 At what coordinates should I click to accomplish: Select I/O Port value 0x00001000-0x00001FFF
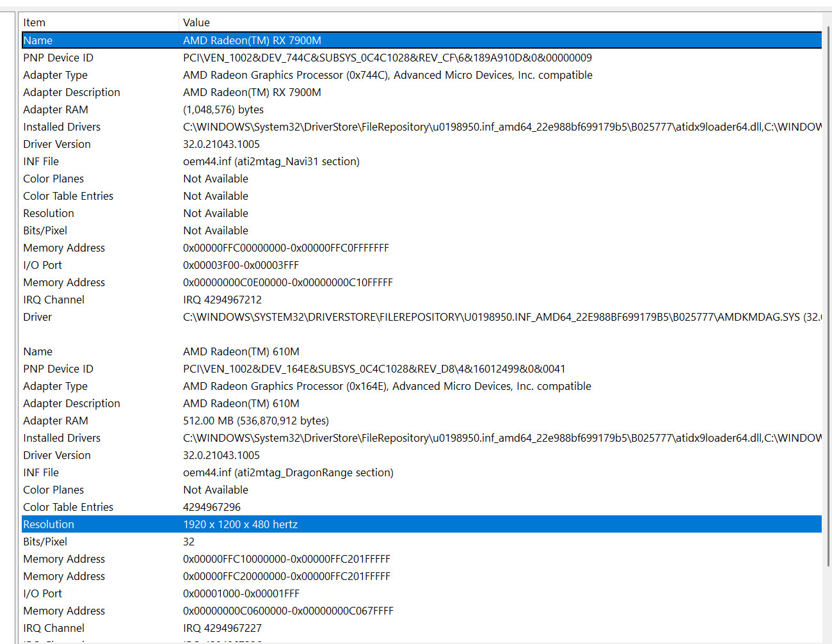point(241,593)
